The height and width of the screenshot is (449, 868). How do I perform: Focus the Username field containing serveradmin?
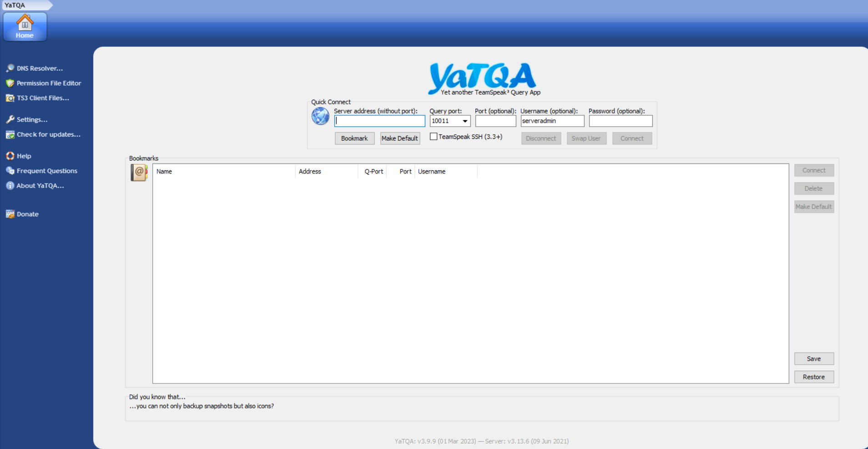[x=552, y=121]
